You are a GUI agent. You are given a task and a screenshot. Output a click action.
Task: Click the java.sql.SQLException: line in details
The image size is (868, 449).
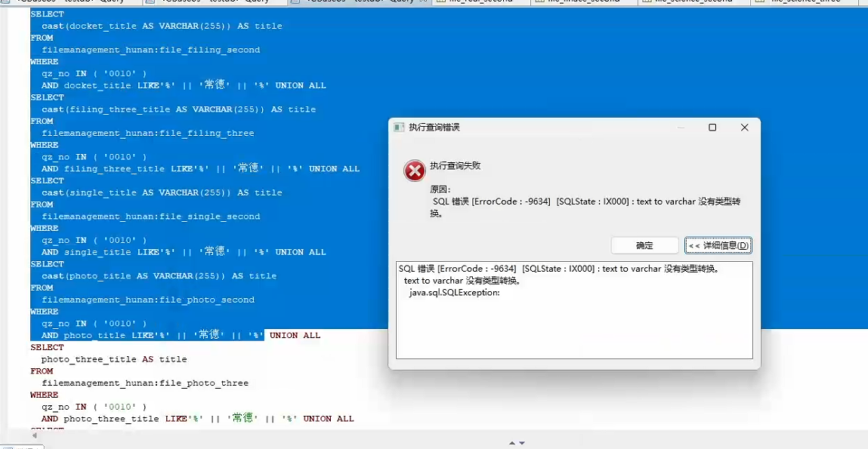(x=455, y=293)
